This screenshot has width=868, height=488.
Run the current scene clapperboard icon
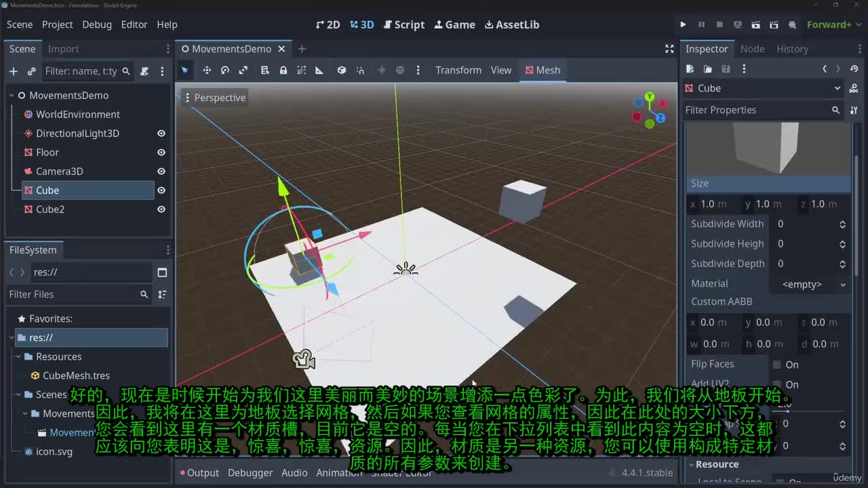pos(755,24)
